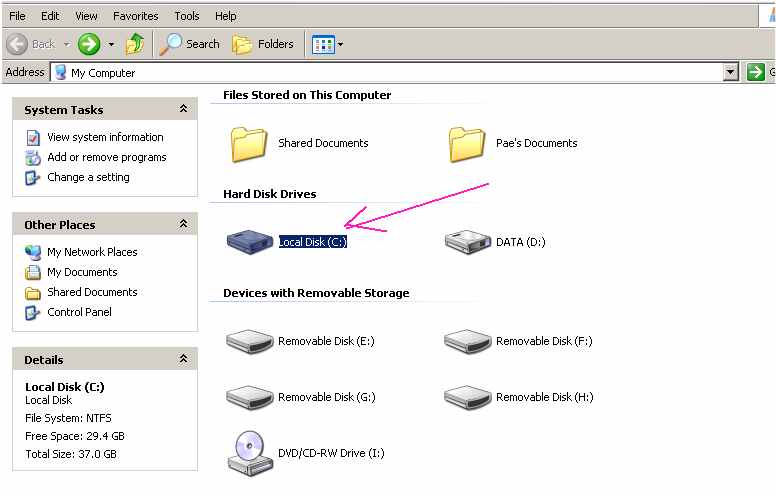Click Devices with Removable Storage header

point(316,293)
